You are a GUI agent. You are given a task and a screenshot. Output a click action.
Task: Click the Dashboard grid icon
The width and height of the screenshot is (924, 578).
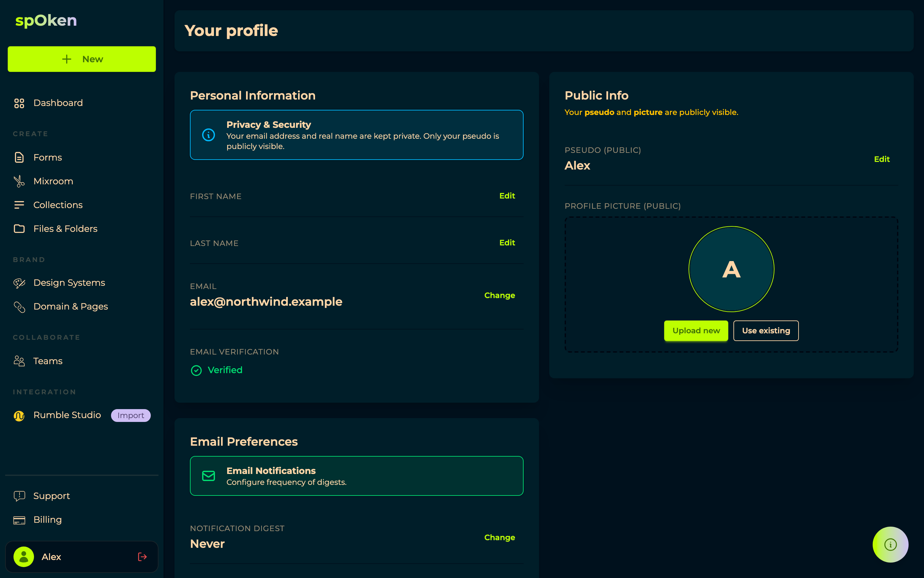tap(19, 103)
